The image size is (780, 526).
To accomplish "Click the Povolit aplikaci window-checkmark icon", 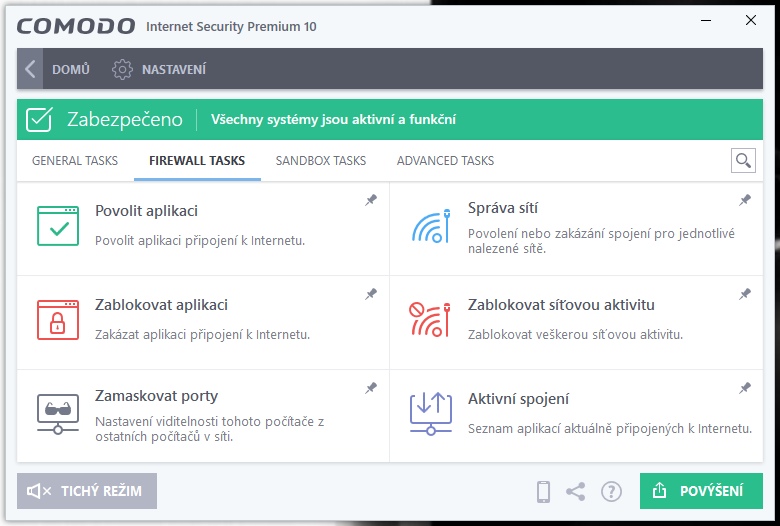I will tap(57, 226).
